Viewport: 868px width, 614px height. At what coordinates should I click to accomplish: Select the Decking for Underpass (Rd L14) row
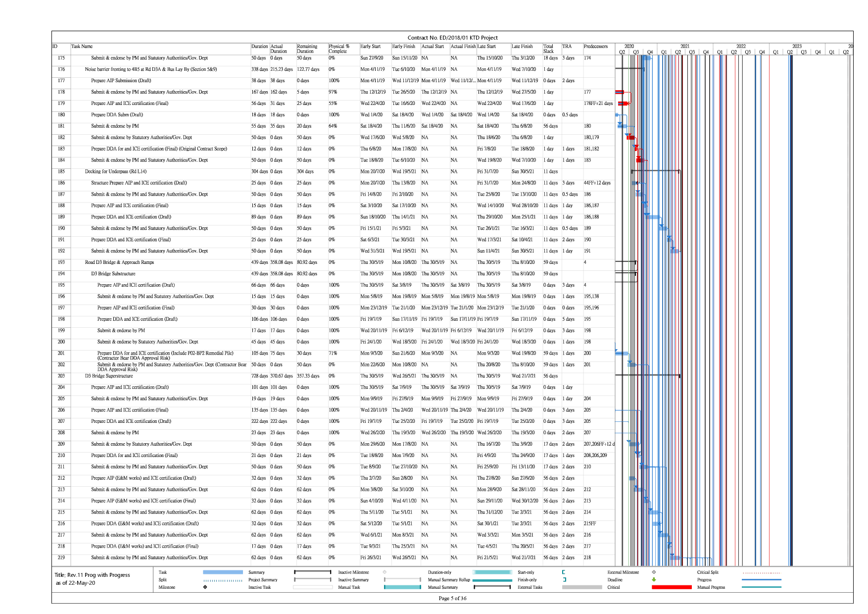pos(116,172)
